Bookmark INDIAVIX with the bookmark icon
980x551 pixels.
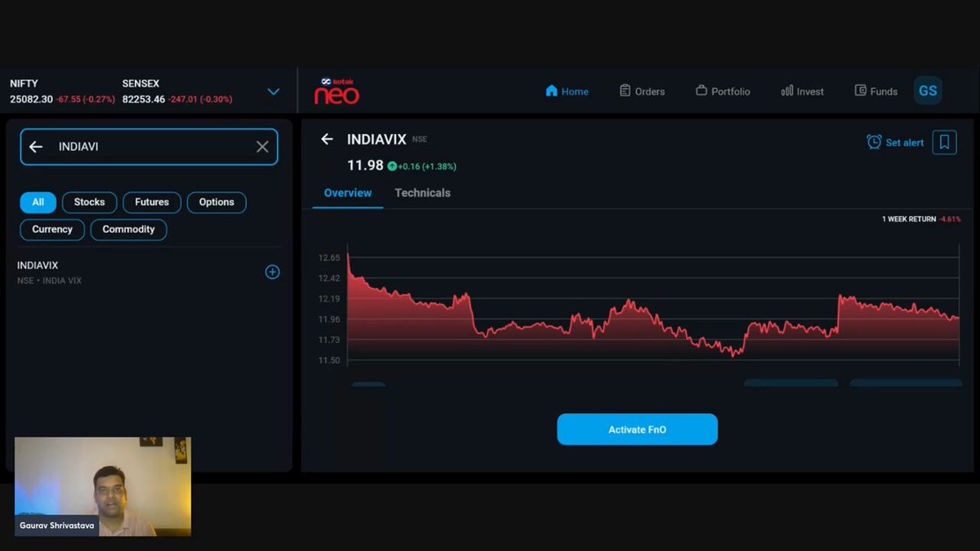pyautogui.click(x=944, y=142)
